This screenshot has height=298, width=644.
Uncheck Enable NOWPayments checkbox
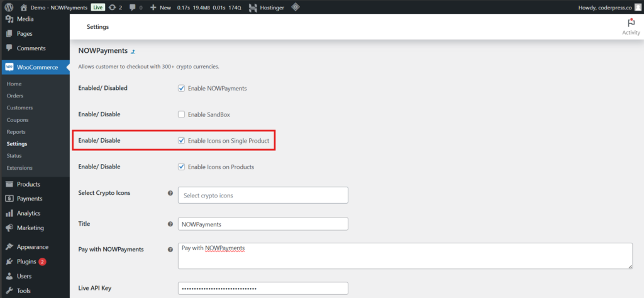click(182, 89)
